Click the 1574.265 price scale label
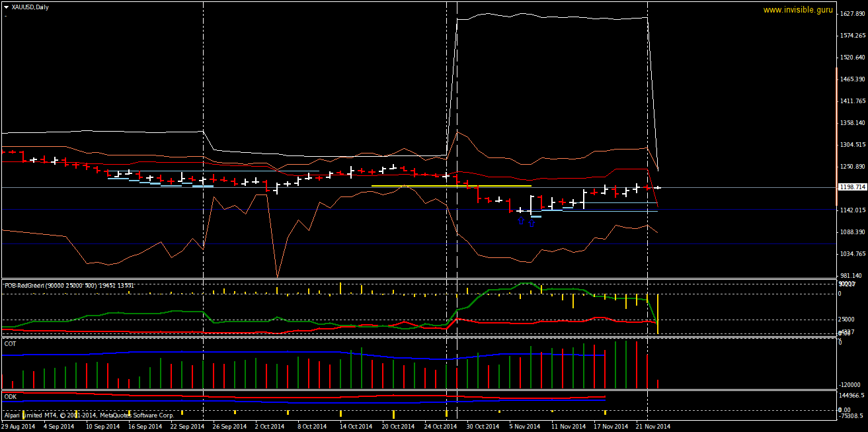Image resolution: width=868 pixels, height=432 pixels. click(853, 36)
